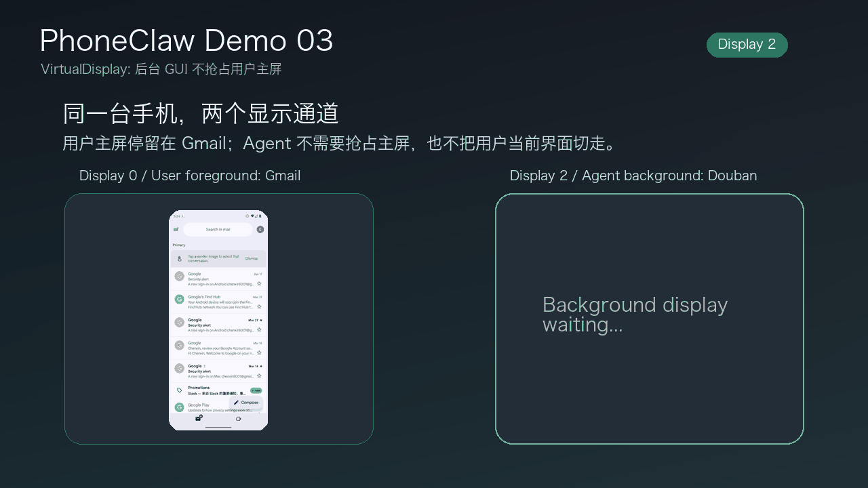868x488 pixels.
Task: Click sender avatar of the Mac sign-in Security alert
Action: coord(179,369)
